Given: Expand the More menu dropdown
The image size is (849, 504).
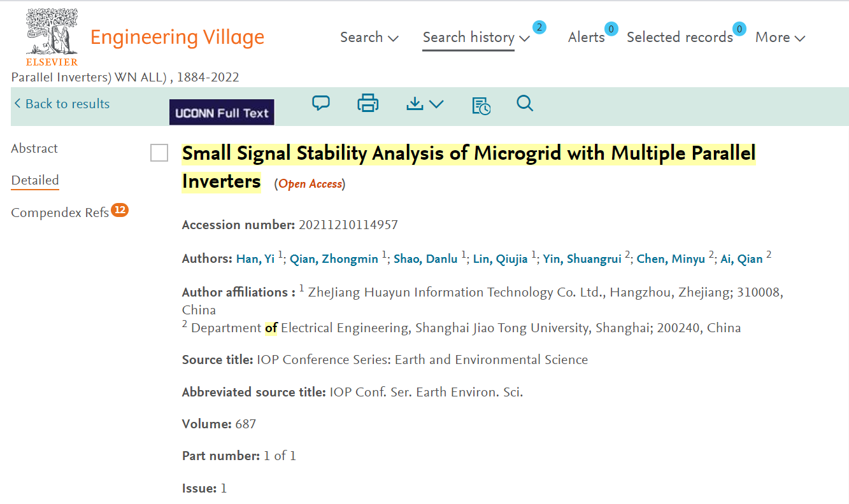Looking at the screenshot, I should 780,37.
